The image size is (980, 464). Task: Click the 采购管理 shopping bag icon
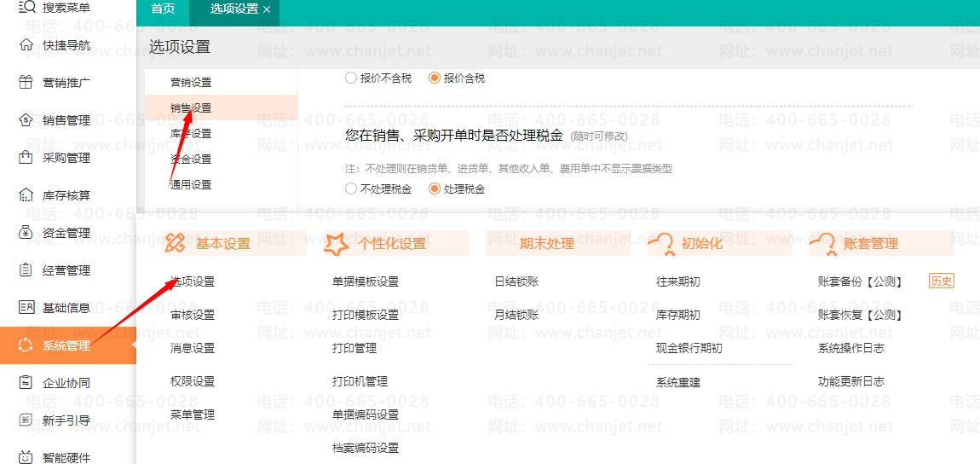coord(26,158)
